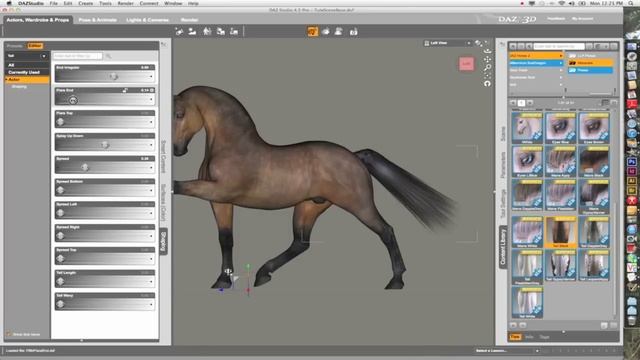Open the Render menu in menu bar

(x=125, y=3)
